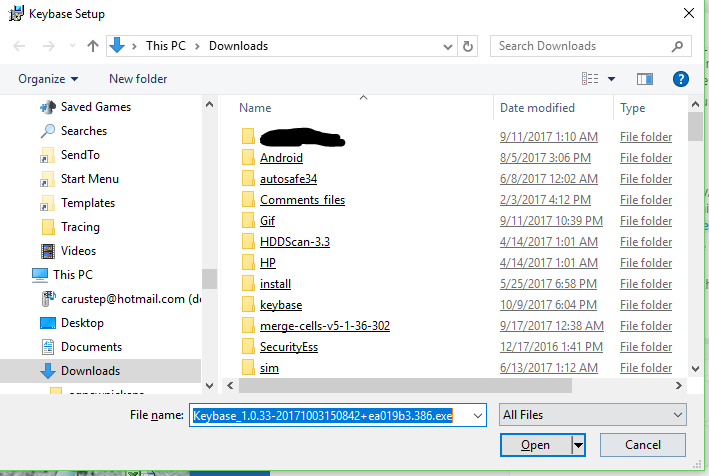
Task: Click the search magnifier icon
Action: coord(677,46)
